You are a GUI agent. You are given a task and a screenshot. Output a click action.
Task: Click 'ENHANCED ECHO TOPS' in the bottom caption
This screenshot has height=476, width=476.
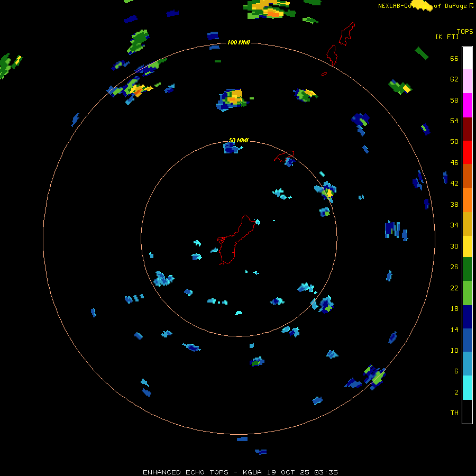(186, 472)
